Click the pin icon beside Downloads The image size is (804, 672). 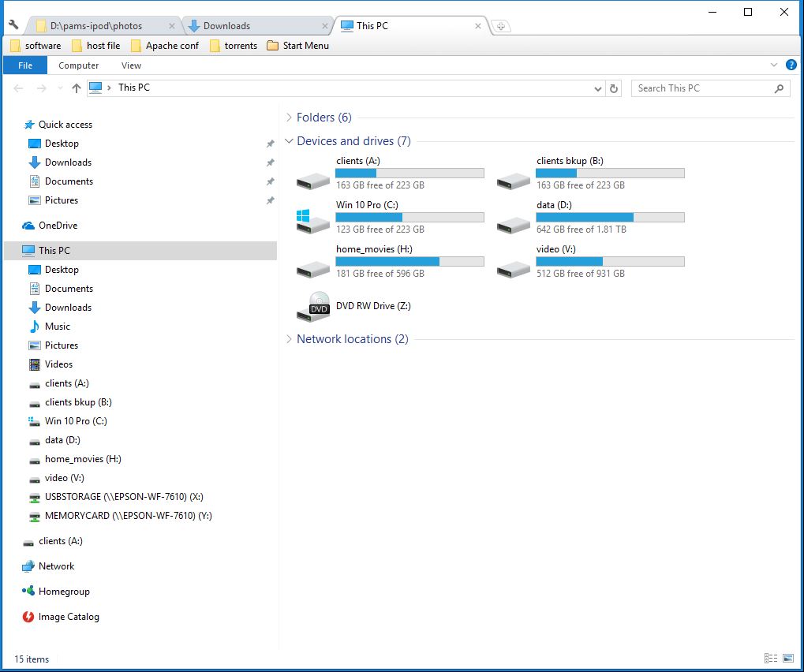(270, 162)
